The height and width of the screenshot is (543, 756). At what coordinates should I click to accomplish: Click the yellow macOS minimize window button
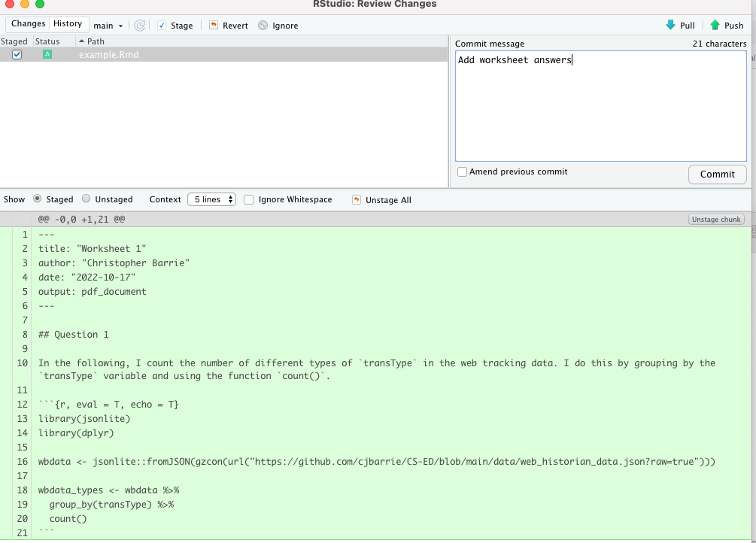pos(25,4)
